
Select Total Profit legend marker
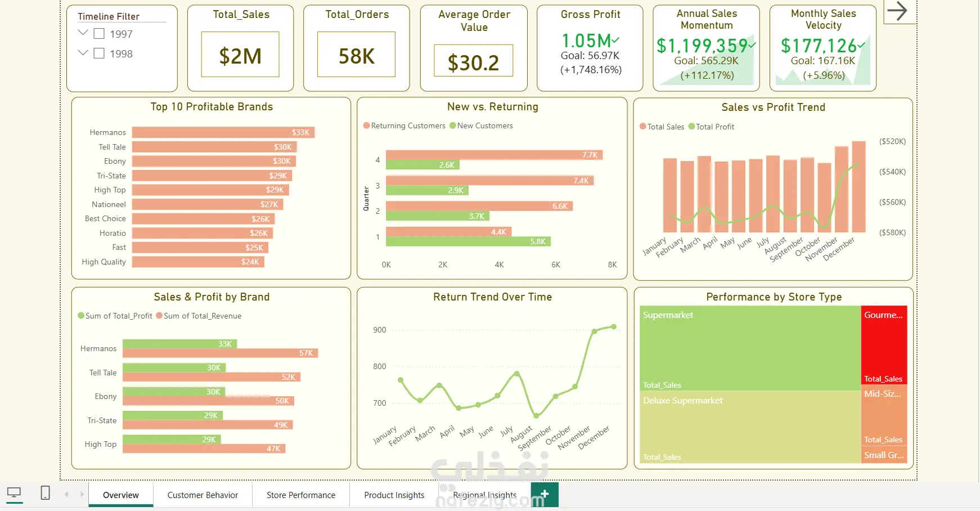pos(692,127)
